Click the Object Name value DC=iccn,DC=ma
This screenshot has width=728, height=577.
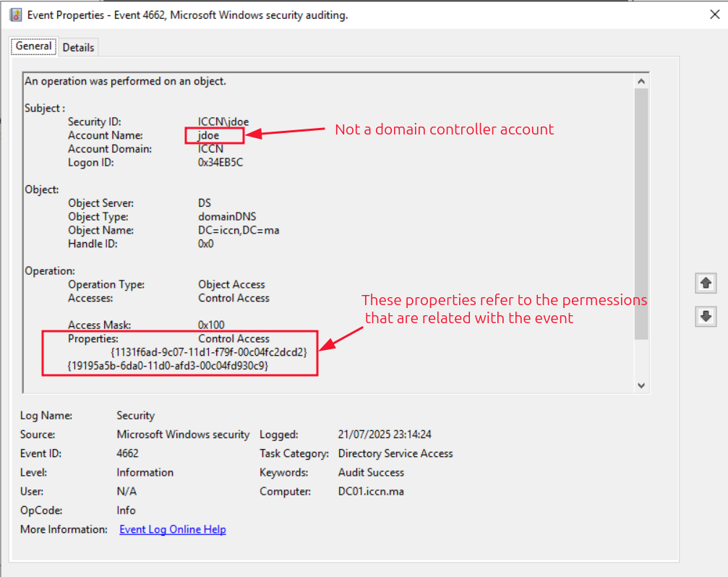point(239,230)
